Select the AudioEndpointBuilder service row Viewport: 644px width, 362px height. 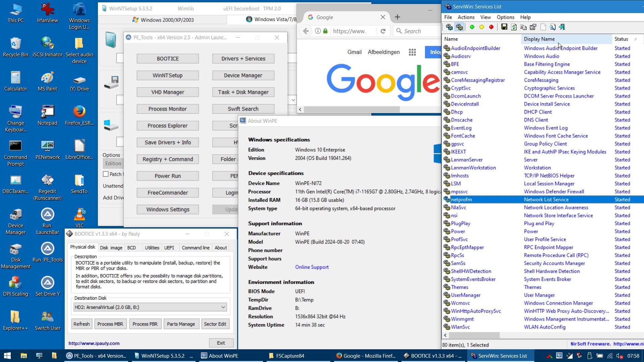(x=543, y=48)
